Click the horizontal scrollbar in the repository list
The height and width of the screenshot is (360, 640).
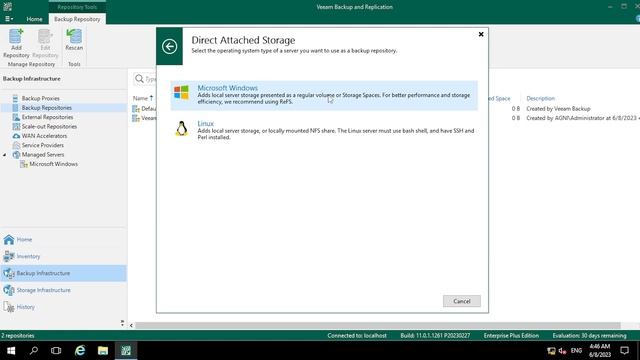(x=378, y=325)
